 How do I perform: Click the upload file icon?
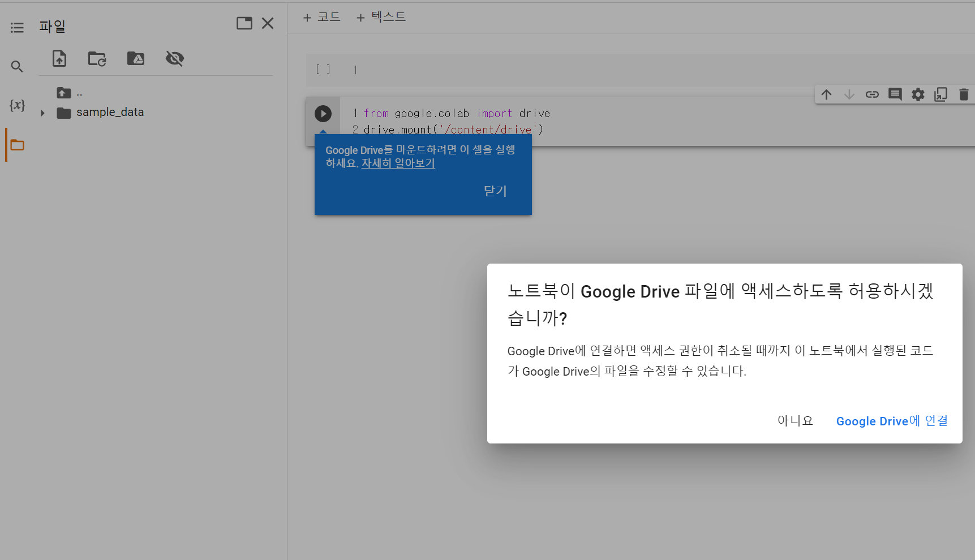tap(59, 58)
